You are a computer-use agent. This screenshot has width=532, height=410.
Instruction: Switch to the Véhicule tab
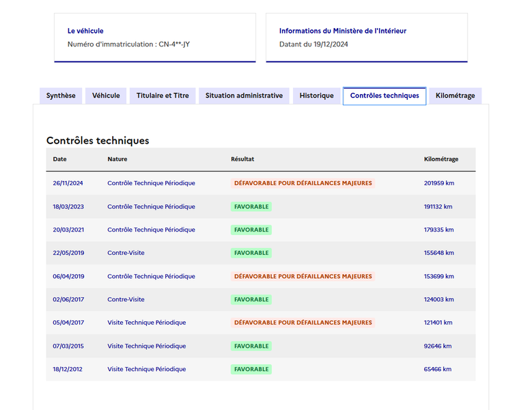[x=106, y=96]
